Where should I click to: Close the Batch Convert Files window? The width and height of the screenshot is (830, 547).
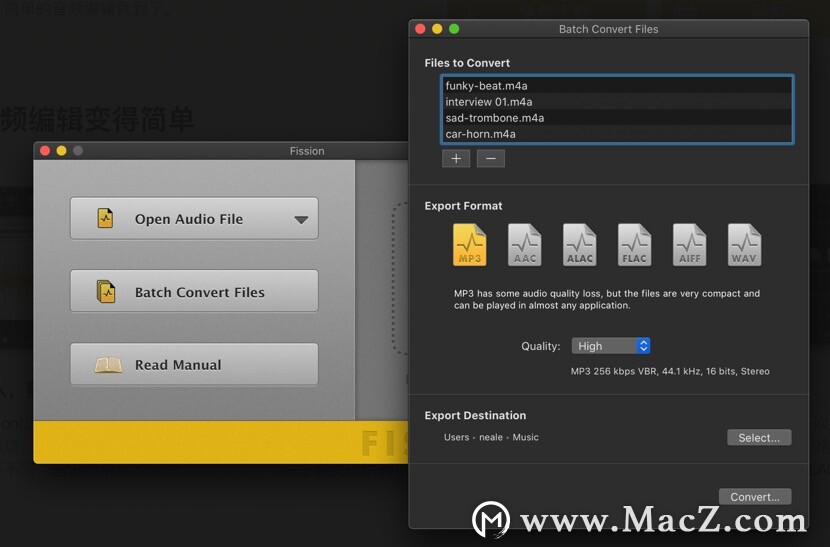(420, 29)
